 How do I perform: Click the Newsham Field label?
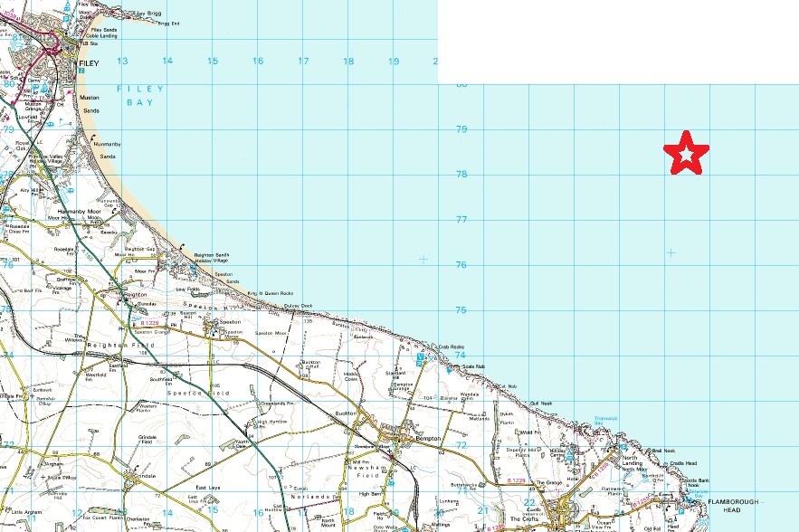pos(367,471)
